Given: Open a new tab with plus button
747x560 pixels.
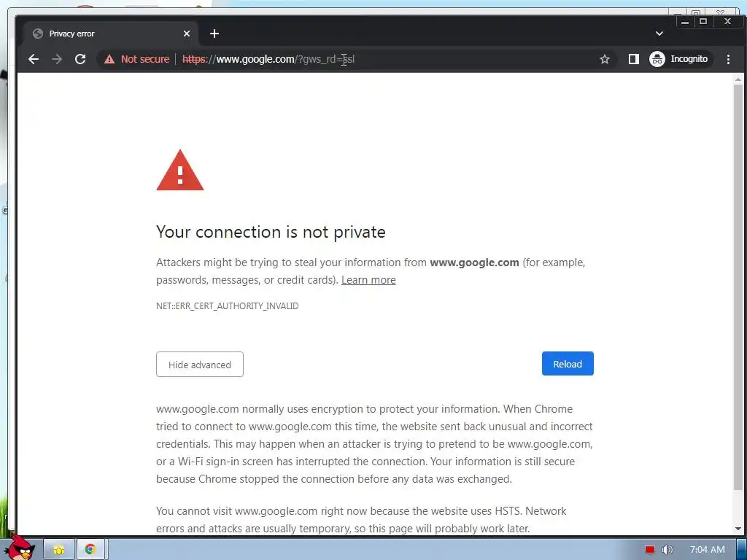Looking at the screenshot, I should 214,34.
